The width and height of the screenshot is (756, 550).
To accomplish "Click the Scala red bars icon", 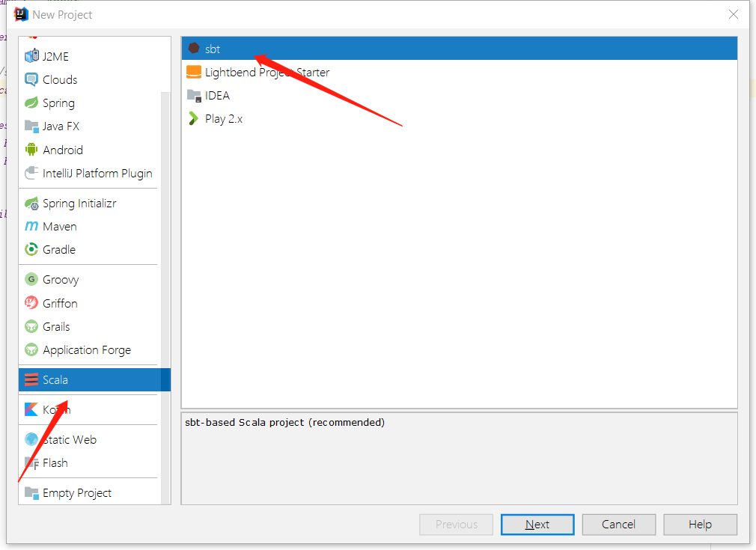I will tap(31, 379).
